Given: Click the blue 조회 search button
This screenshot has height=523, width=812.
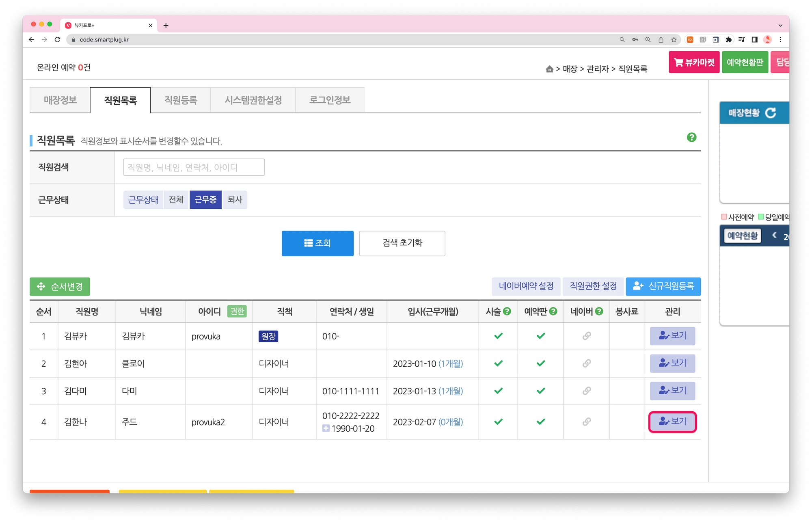Looking at the screenshot, I should coord(317,243).
